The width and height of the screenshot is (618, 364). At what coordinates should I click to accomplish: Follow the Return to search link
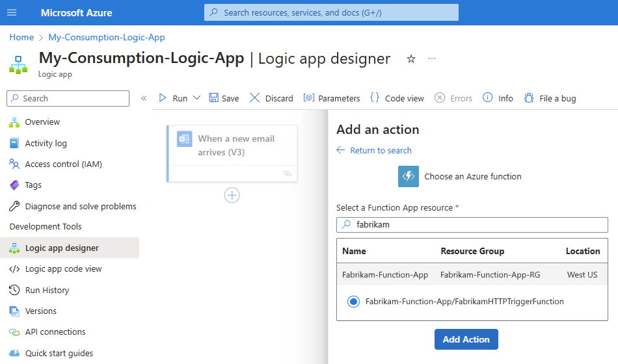pos(381,150)
